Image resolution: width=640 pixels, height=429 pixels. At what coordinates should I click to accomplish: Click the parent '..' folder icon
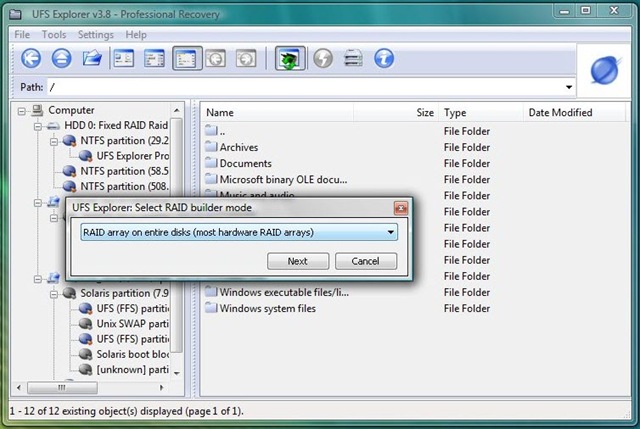[x=211, y=131]
